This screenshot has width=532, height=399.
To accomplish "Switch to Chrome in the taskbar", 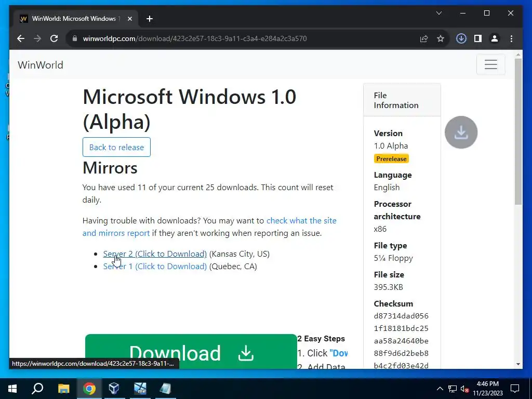I will (89, 389).
